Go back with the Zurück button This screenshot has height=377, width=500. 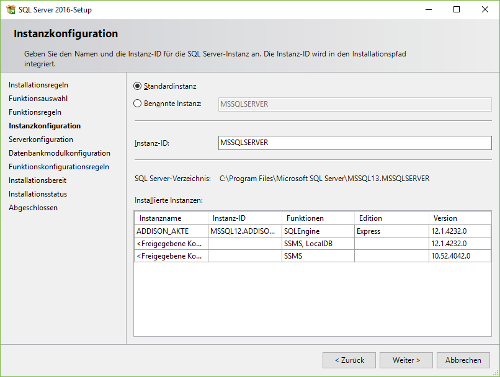[x=349, y=360]
